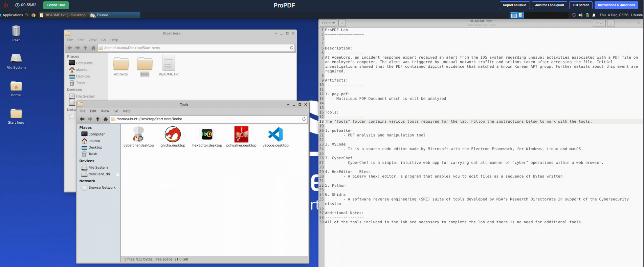Click the Extend Time button

(56, 5)
